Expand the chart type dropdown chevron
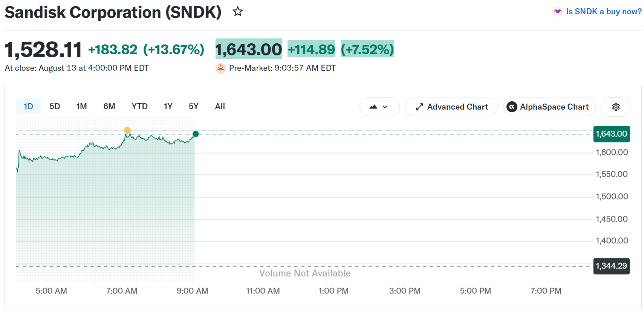Image resolution: width=644 pixels, height=313 pixels. (385, 107)
